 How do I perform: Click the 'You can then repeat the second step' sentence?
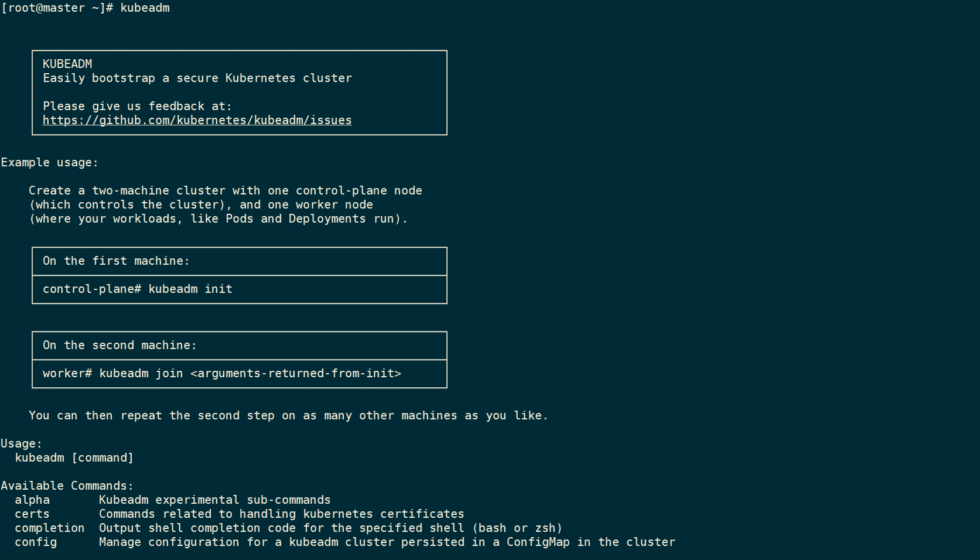coord(288,415)
